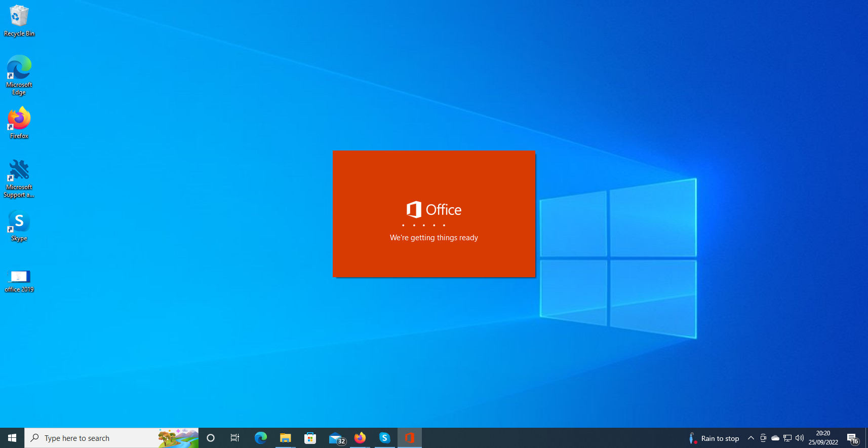This screenshot has height=448, width=868.
Task: Click the search magnifier icon in taskbar
Action: pos(35,438)
